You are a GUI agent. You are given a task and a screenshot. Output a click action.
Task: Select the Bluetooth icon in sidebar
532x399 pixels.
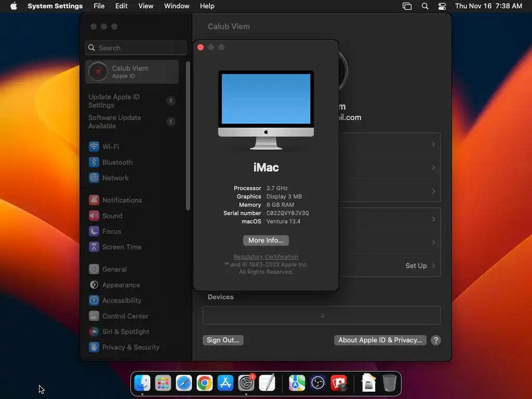[94, 162]
